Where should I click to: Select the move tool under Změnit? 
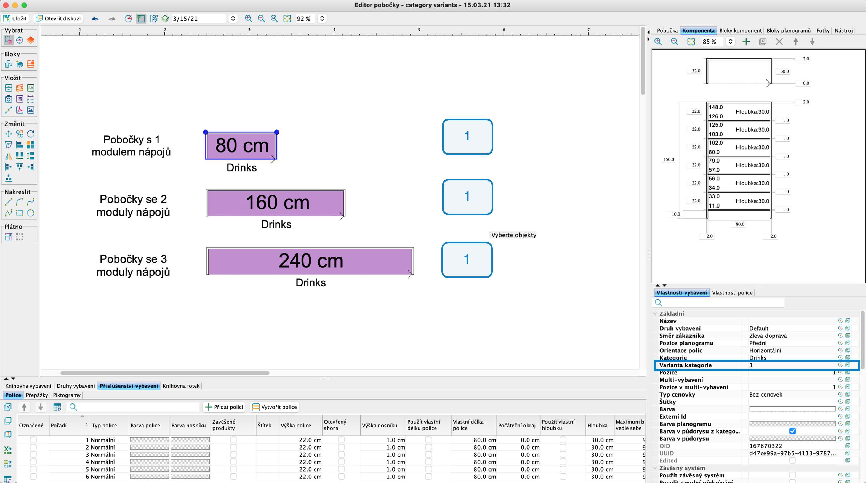(9, 134)
